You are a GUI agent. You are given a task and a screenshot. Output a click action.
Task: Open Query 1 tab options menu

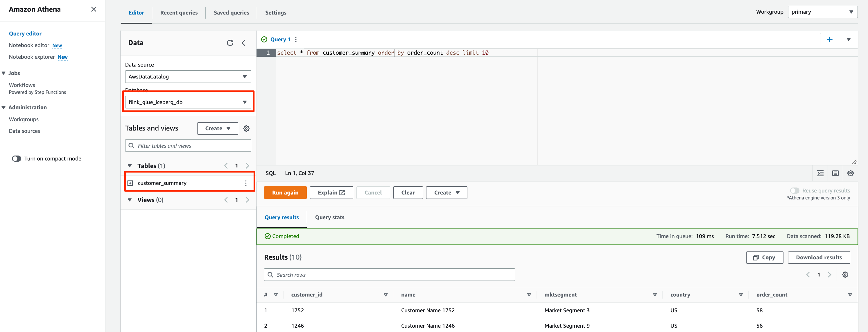point(296,40)
